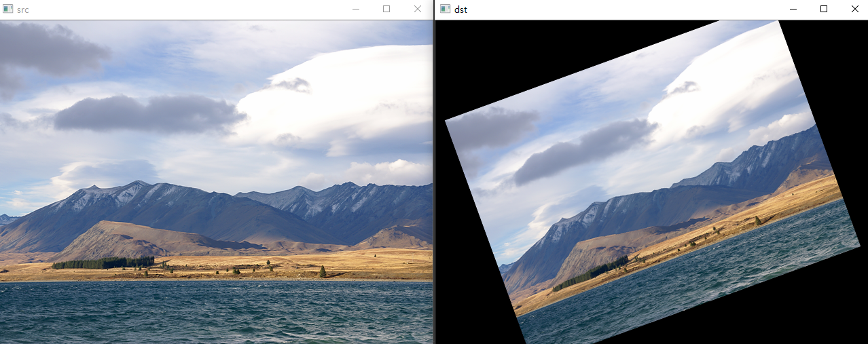Click the rotated image in dst window
Screen dimensions: 868x344
pos(652,182)
